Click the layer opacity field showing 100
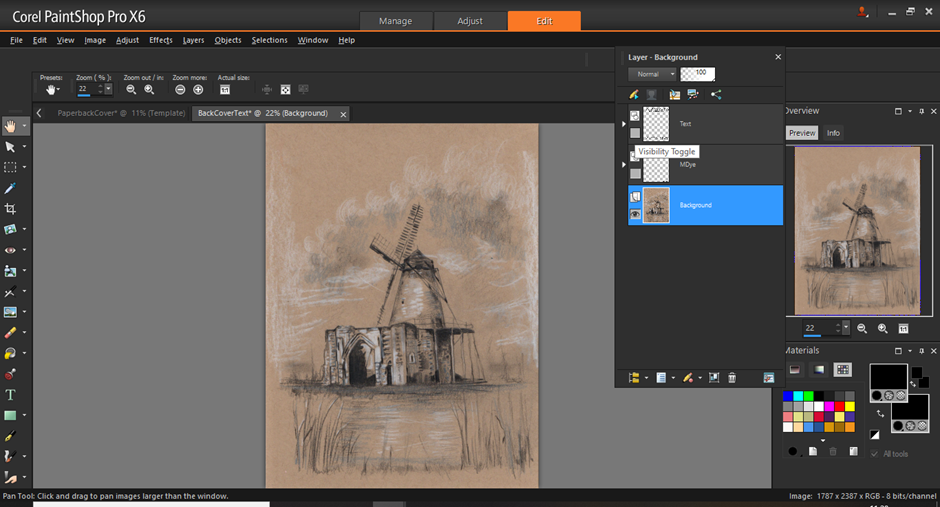This screenshot has width=940, height=507. (x=697, y=74)
